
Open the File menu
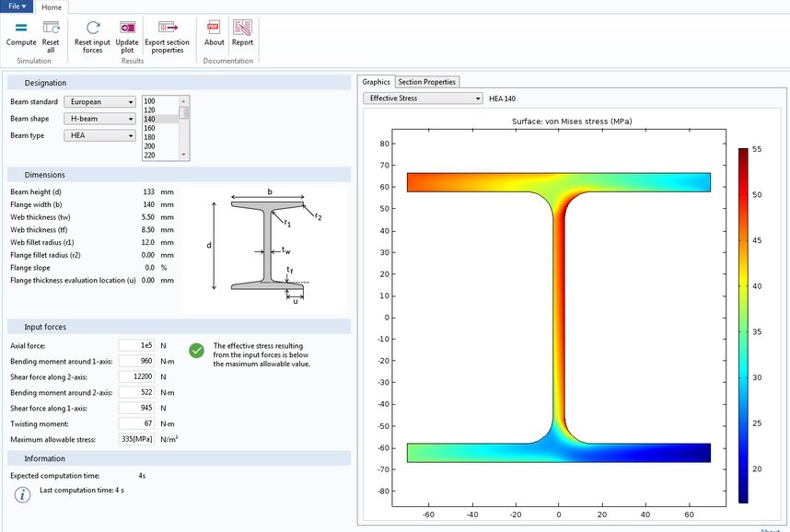click(17, 6)
